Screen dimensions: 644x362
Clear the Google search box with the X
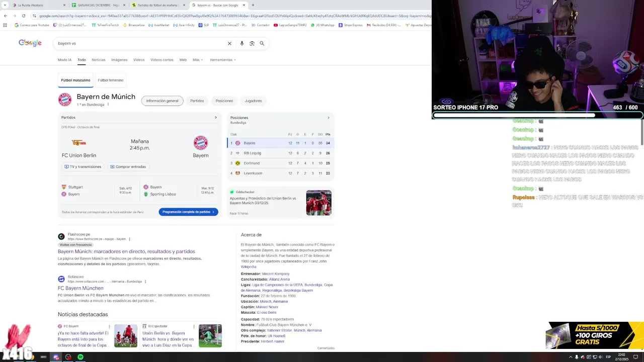coord(229,43)
